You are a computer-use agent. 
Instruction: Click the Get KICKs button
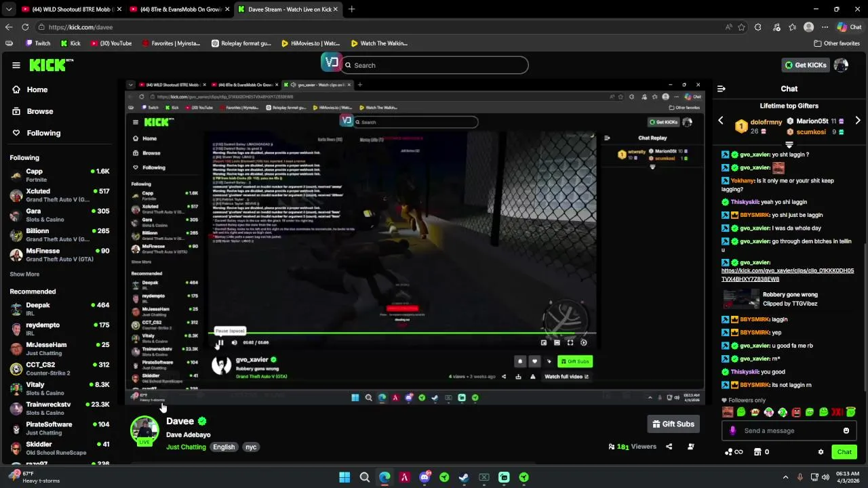(x=806, y=65)
